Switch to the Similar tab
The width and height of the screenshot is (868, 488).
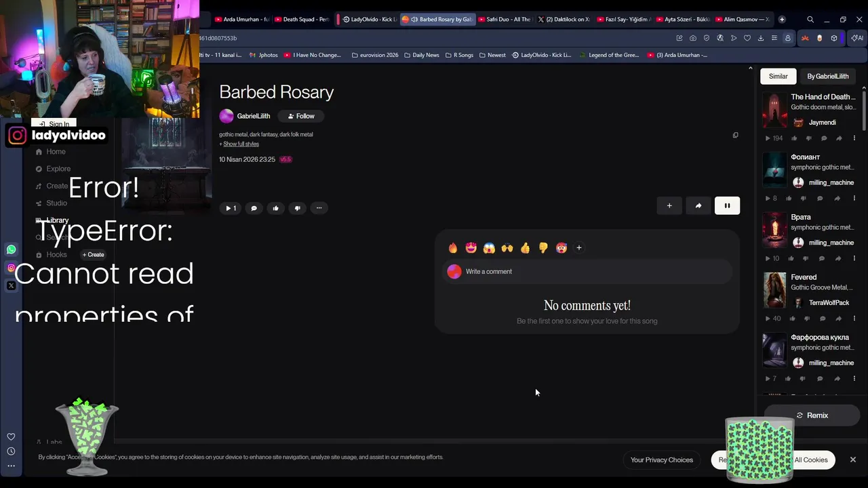(x=778, y=76)
